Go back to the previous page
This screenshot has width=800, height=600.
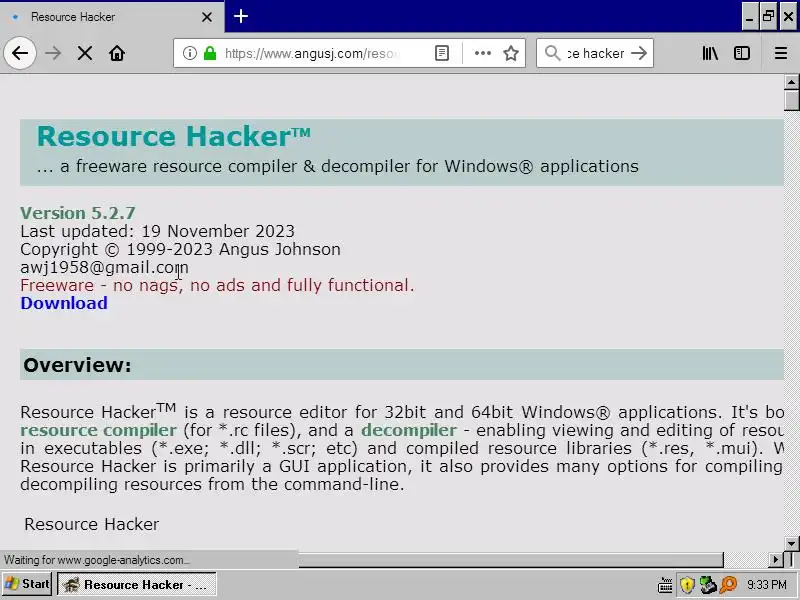coord(20,53)
